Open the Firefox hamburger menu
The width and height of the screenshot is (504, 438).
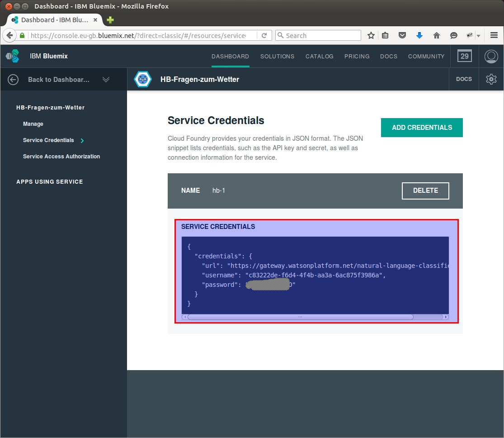click(494, 35)
